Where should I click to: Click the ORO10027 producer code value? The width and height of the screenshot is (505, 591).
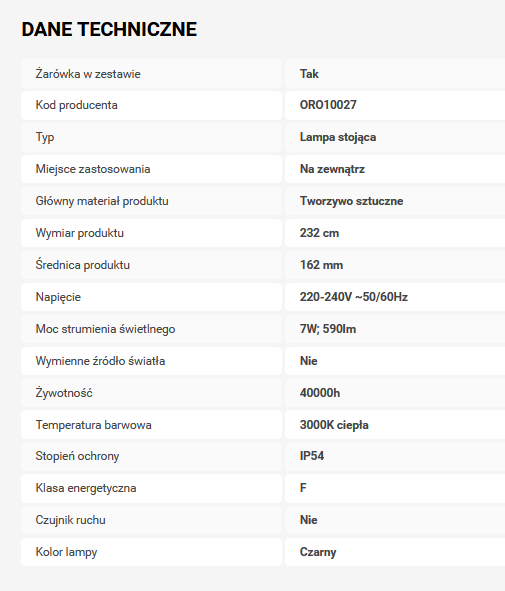(x=328, y=105)
